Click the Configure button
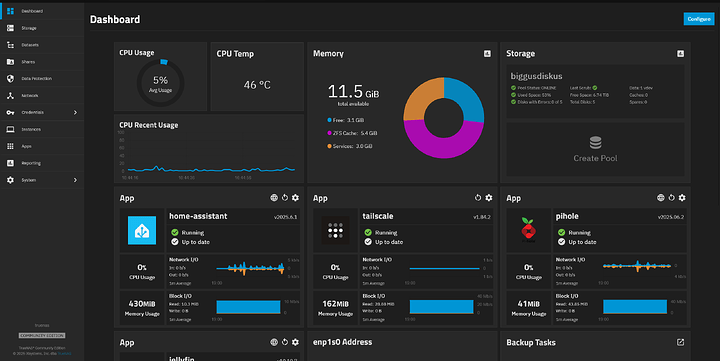This screenshot has height=361, width=720. pyautogui.click(x=699, y=19)
